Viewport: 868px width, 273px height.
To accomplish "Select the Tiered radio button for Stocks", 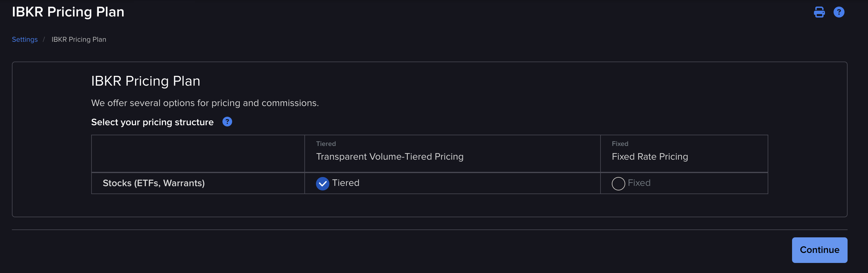I will [x=322, y=183].
